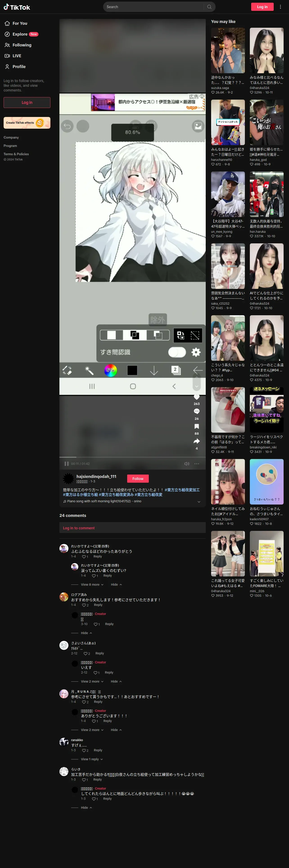Viewport: 289px width, 868px height.
Task: Open らいき commenter's avatar
Action: coord(64,772)
